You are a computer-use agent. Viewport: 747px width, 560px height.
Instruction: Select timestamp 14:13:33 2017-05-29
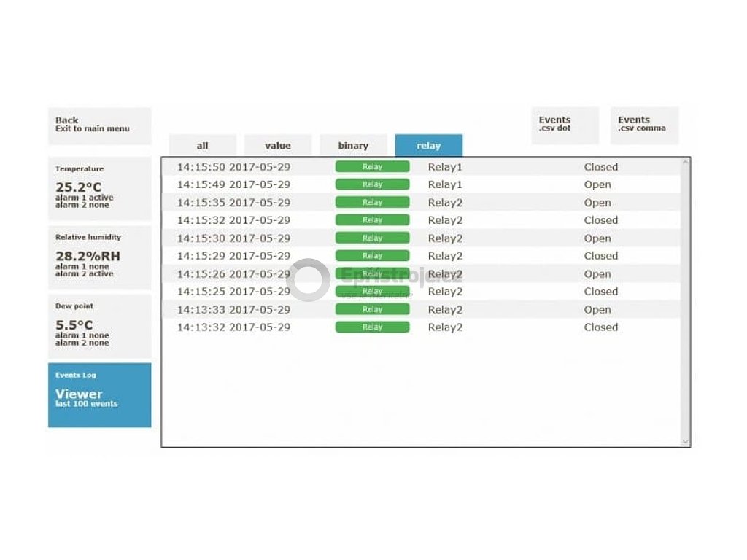pyautogui.click(x=233, y=310)
